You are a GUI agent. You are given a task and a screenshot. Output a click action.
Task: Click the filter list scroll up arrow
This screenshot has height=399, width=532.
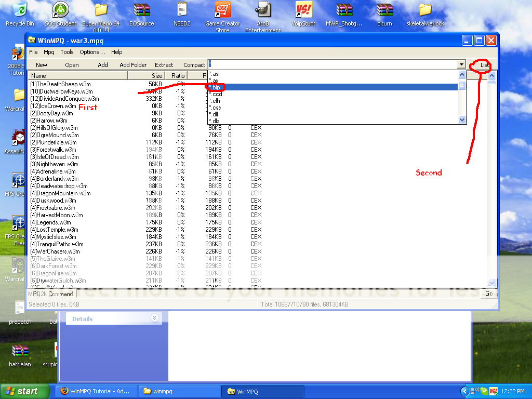tap(462, 75)
